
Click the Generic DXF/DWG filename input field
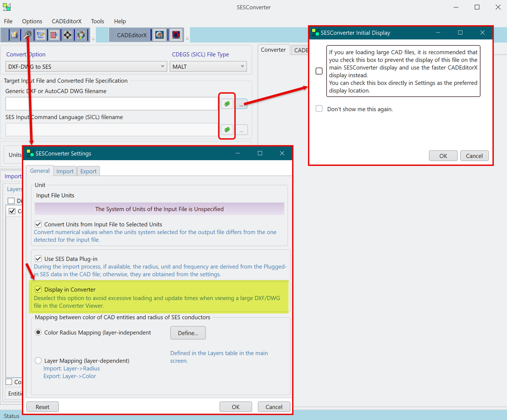pyautogui.click(x=111, y=104)
